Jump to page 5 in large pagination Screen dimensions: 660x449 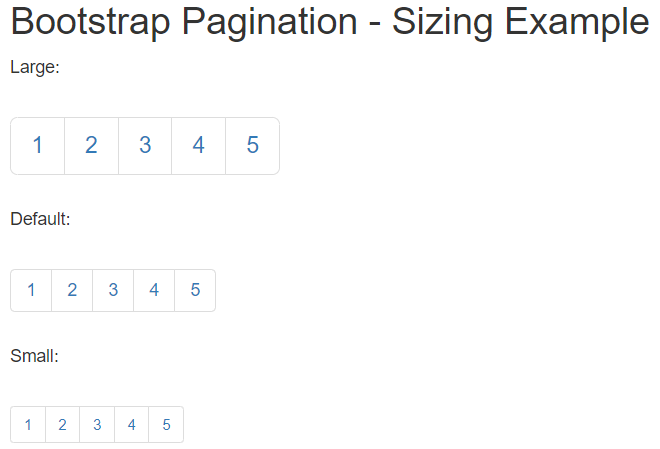(252, 146)
